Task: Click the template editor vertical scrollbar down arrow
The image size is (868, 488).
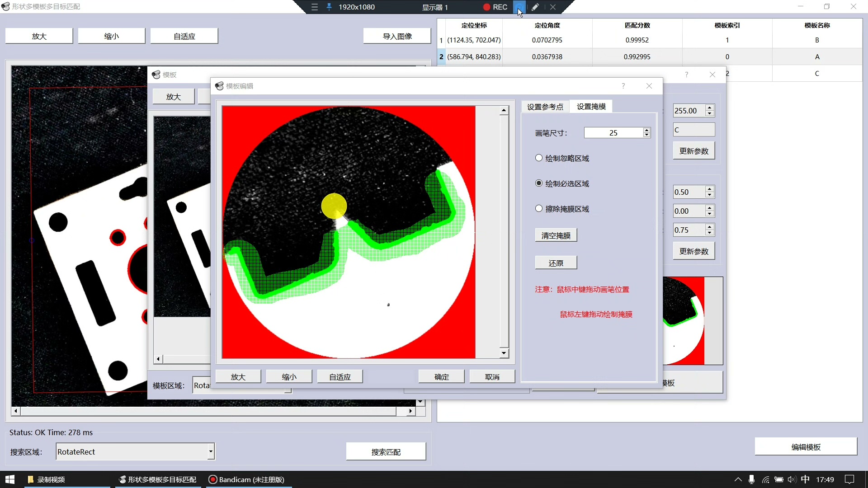Action: click(x=504, y=353)
